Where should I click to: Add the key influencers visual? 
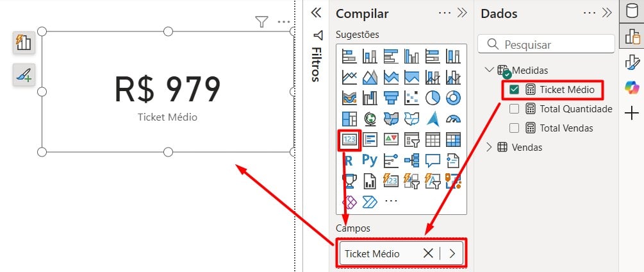pos(391,160)
